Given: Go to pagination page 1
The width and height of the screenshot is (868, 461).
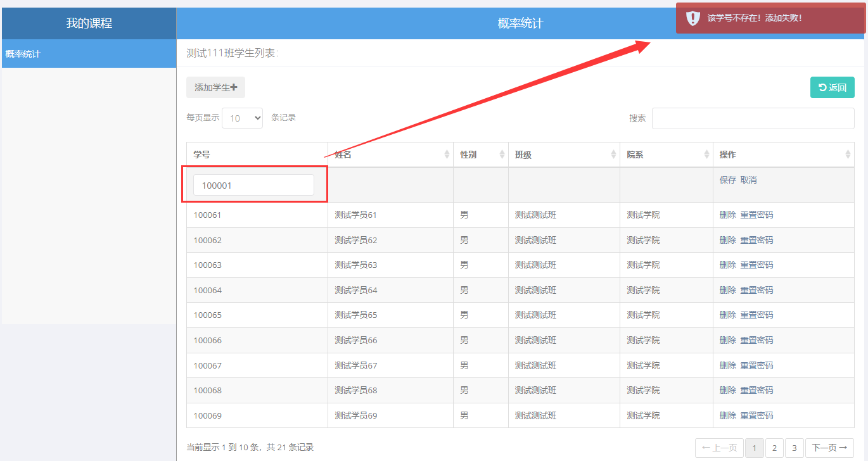Looking at the screenshot, I should coord(754,448).
